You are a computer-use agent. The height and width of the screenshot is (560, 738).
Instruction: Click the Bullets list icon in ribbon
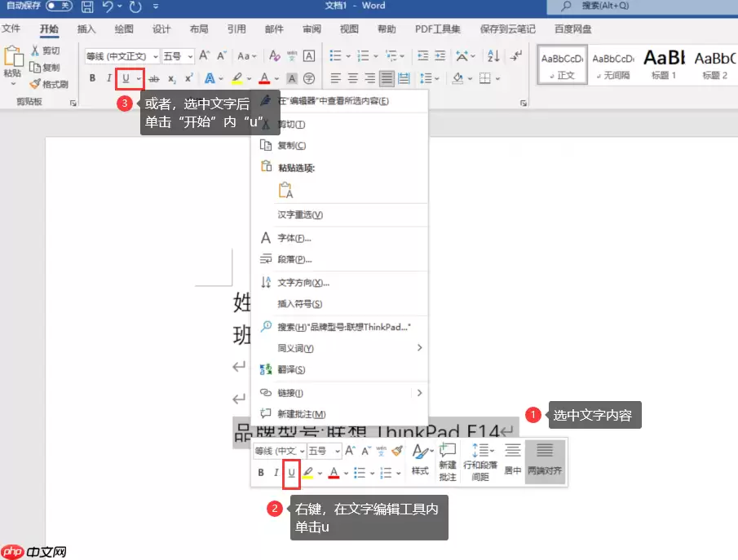[335, 56]
